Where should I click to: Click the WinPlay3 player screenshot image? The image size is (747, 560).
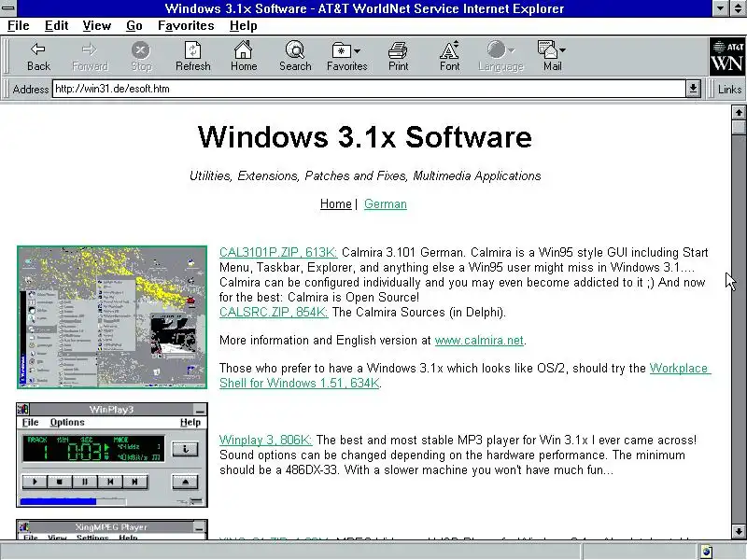[112, 455]
